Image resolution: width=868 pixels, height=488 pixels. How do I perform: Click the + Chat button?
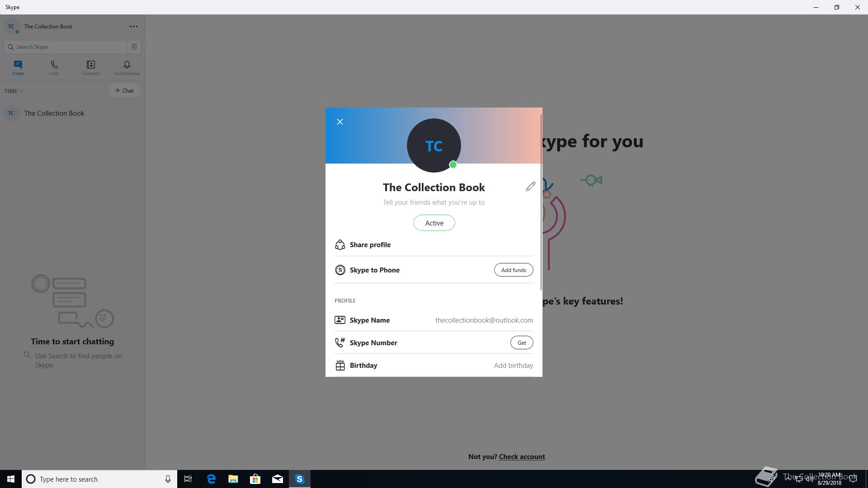click(x=124, y=90)
